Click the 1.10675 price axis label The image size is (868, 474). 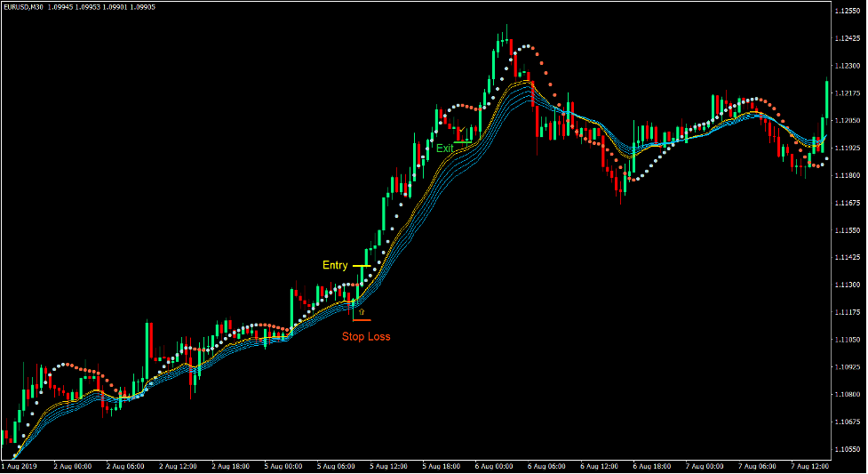[x=848, y=422]
